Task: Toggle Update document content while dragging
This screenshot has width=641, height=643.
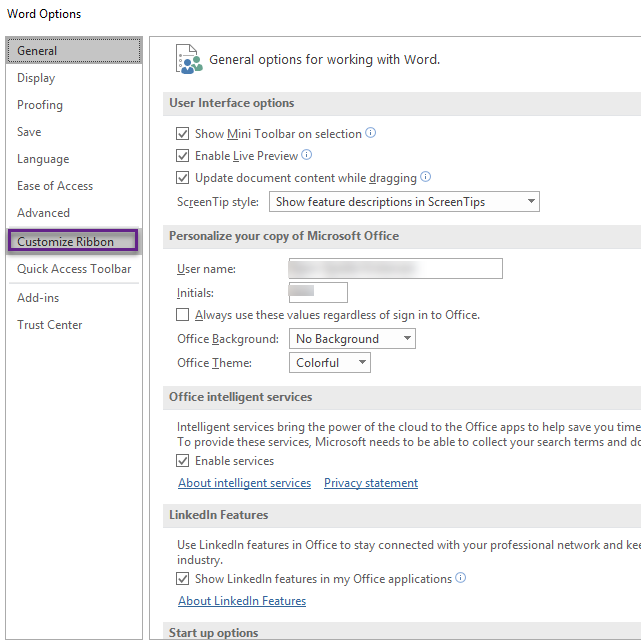Action: (182, 178)
